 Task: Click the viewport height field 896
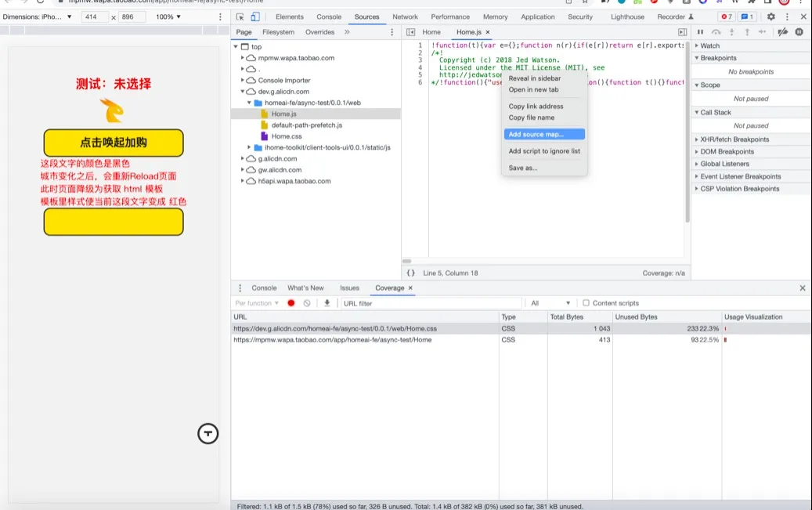(x=132, y=16)
